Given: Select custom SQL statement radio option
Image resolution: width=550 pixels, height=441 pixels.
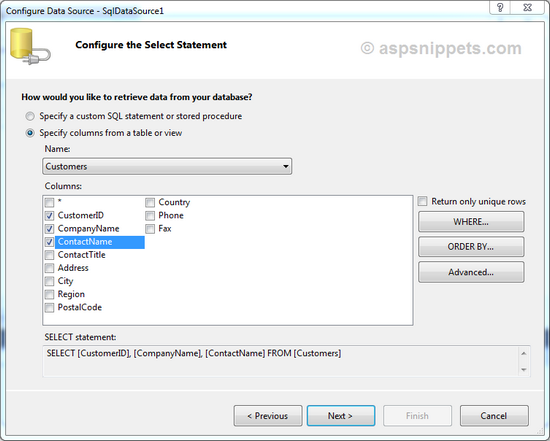Looking at the screenshot, I should point(30,116).
